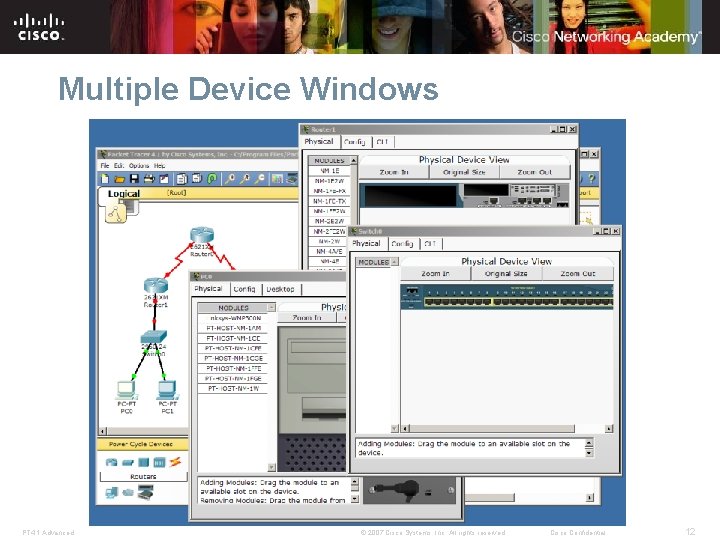Select the Switch0 device in the workspace
The image size is (720, 540).
click(x=154, y=337)
